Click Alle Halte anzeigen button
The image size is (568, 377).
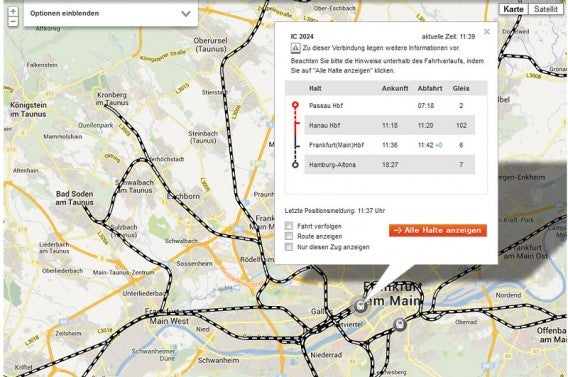point(438,230)
